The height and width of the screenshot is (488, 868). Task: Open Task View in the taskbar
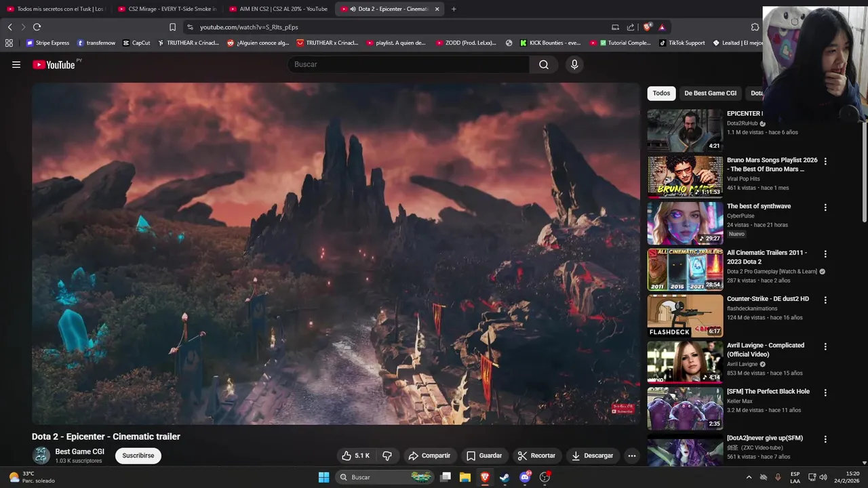click(446, 477)
